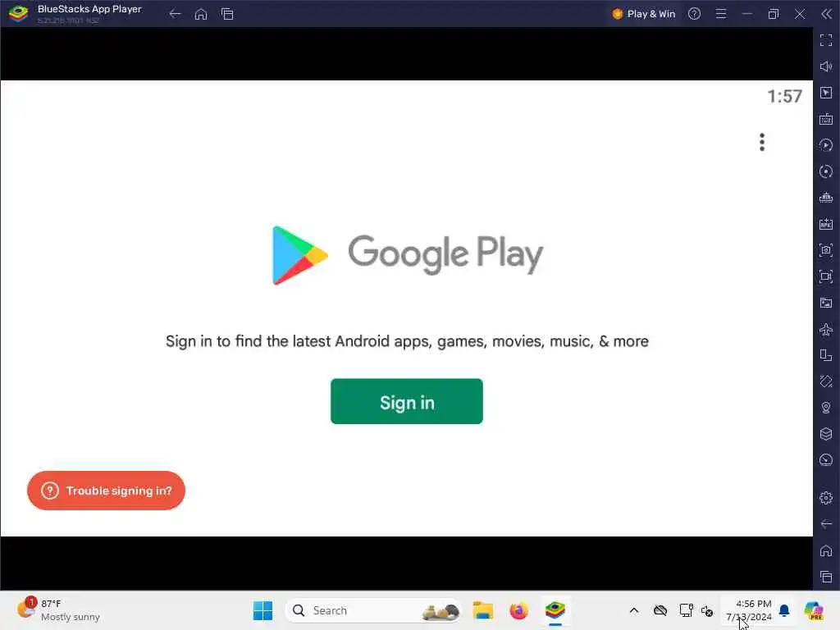This screenshot has width=840, height=630.
Task: Enter full screen mode from sidebar
Action: (826, 40)
